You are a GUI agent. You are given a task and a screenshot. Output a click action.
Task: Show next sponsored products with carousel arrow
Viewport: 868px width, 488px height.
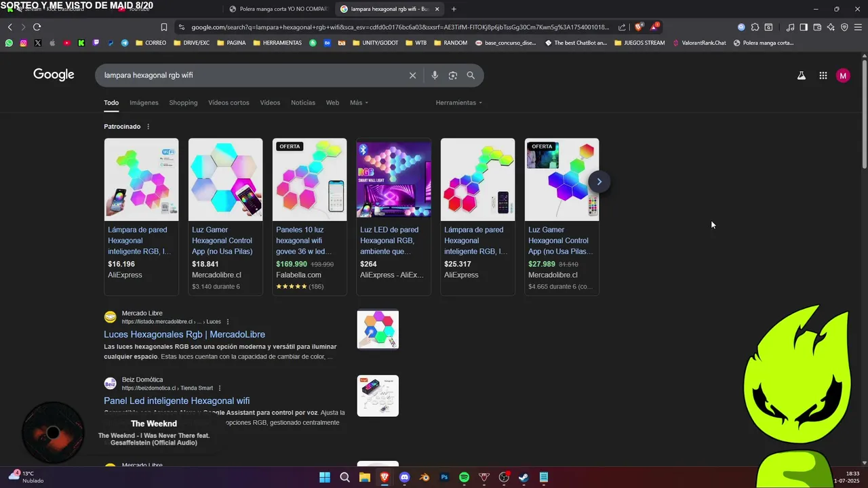click(x=599, y=182)
